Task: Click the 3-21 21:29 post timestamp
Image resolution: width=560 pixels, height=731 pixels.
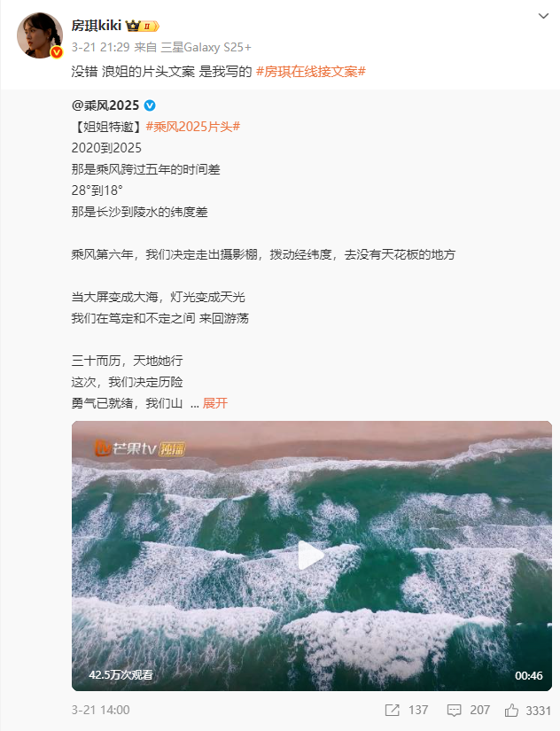Action: pos(100,47)
